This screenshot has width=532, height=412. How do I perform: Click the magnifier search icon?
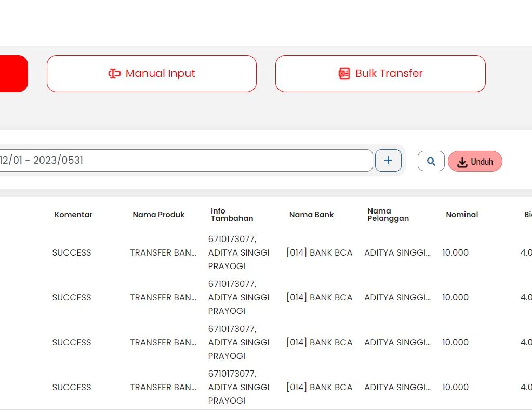pos(431,161)
